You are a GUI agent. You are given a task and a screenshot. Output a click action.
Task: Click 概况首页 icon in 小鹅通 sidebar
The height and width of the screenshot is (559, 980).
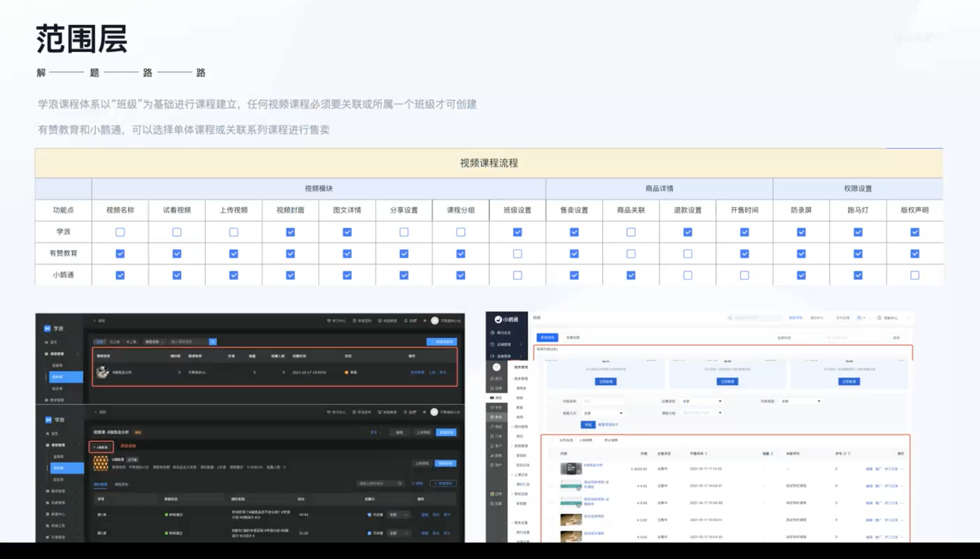(493, 333)
